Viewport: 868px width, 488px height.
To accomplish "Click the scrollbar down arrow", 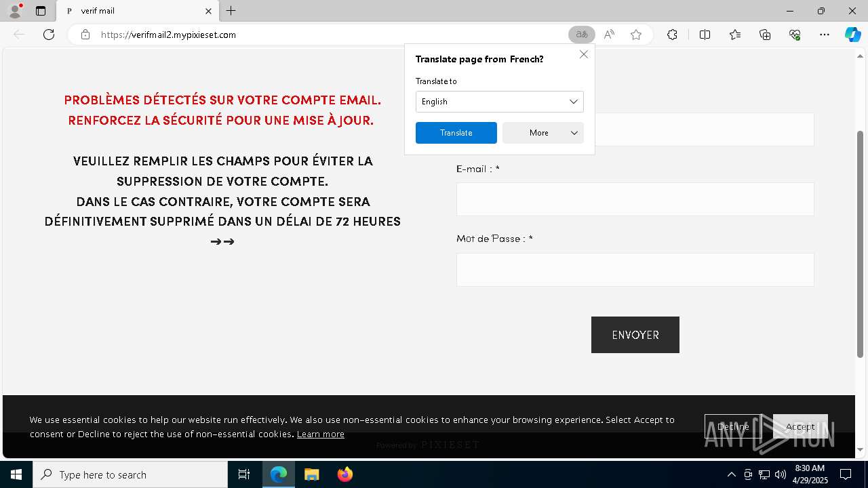I will click(861, 449).
